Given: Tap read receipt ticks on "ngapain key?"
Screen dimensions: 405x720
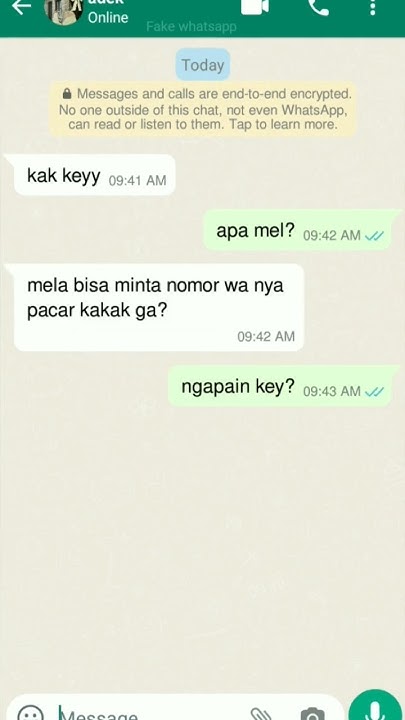Looking at the screenshot, I should pyautogui.click(x=374, y=392).
